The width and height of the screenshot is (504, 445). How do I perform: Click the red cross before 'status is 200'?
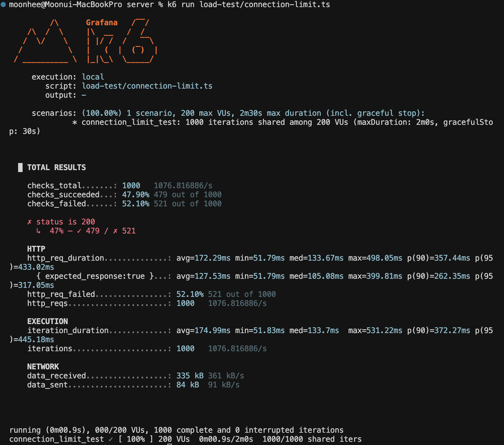(x=29, y=222)
